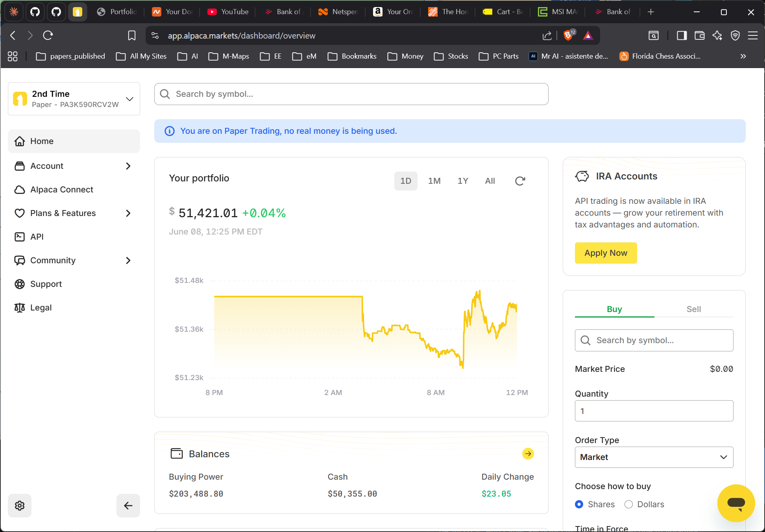This screenshot has width=765, height=532.
Task: Open the Mr AI bookmark
Action: [x=569, y=56]
